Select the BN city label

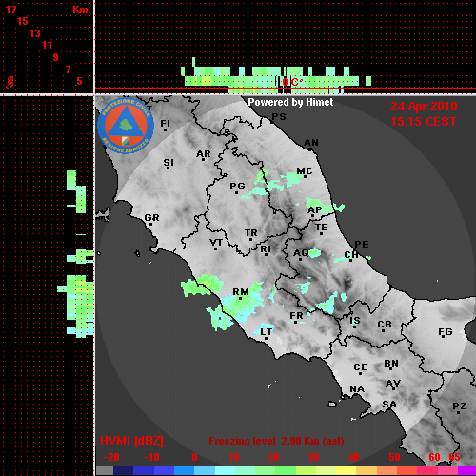point(391,363)
